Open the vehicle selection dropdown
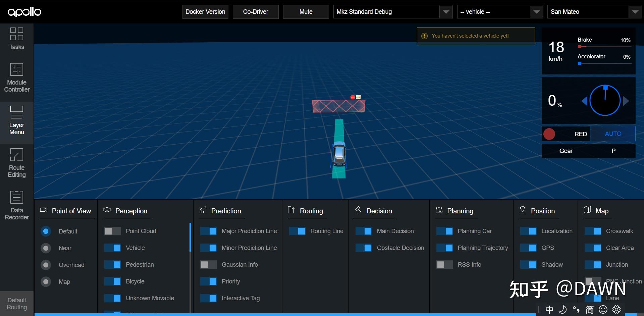The image size is (644, 316). click(500, 12)
